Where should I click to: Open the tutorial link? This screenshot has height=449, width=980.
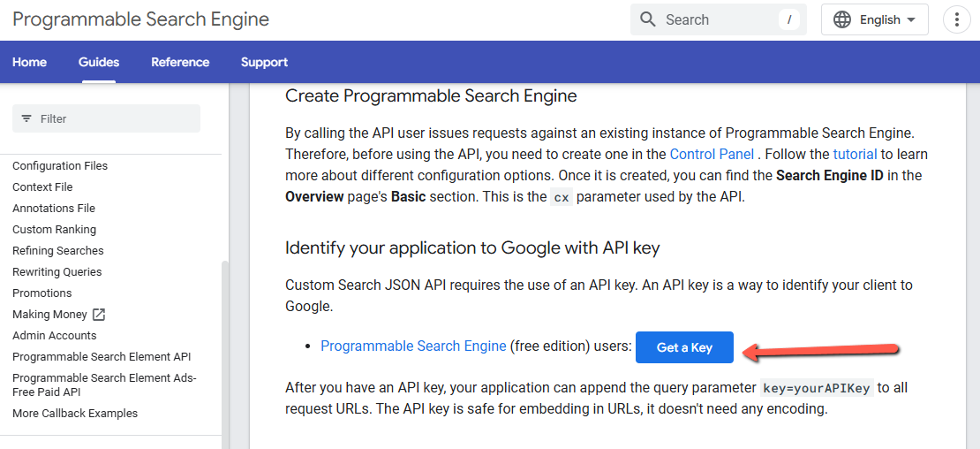pos(855,154)
